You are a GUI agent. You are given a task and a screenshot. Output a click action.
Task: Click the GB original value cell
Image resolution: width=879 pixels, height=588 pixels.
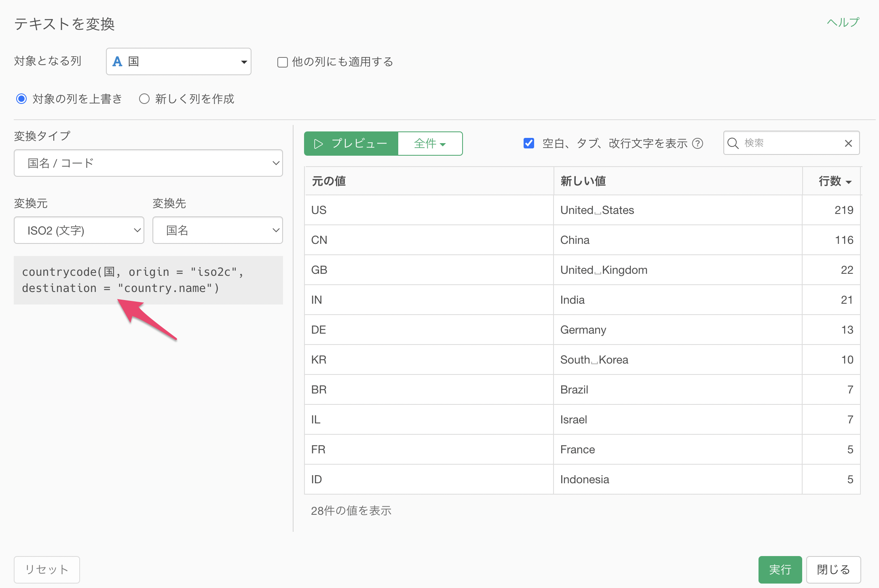(429, 270)
